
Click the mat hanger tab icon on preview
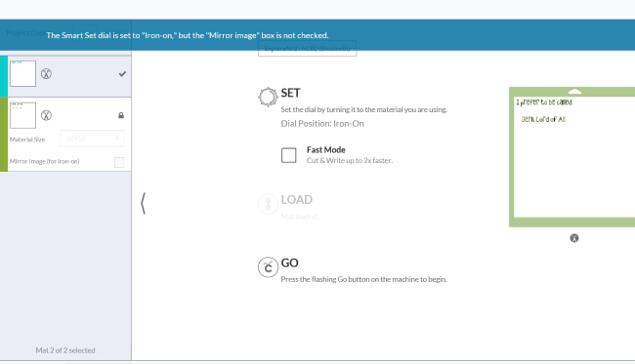pyautogui.click(x=574, y=92)
